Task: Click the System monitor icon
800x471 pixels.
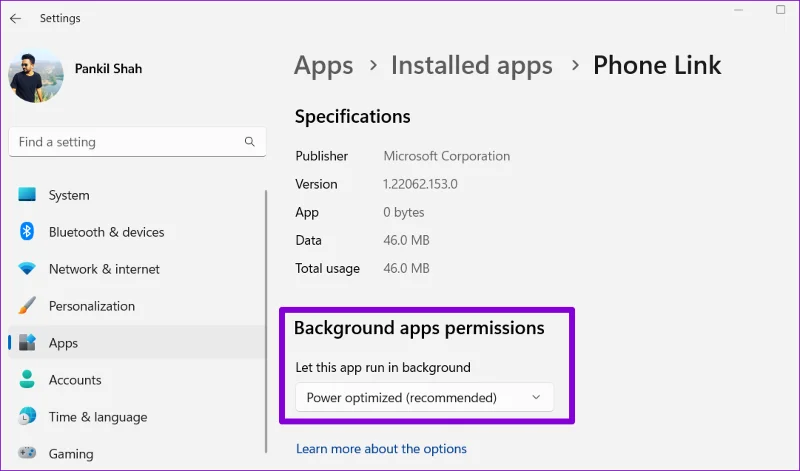Action: [27, 194]
